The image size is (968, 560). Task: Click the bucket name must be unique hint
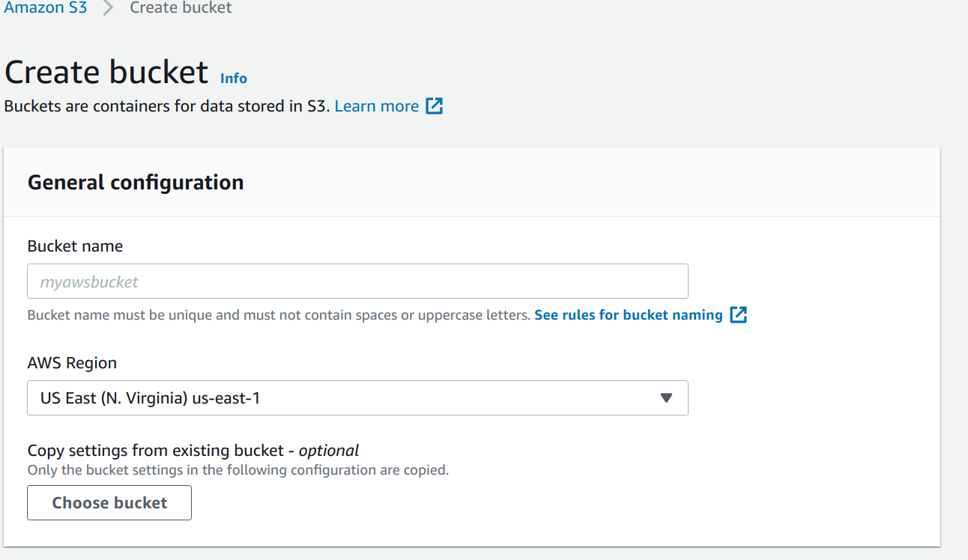pos(278,315)
